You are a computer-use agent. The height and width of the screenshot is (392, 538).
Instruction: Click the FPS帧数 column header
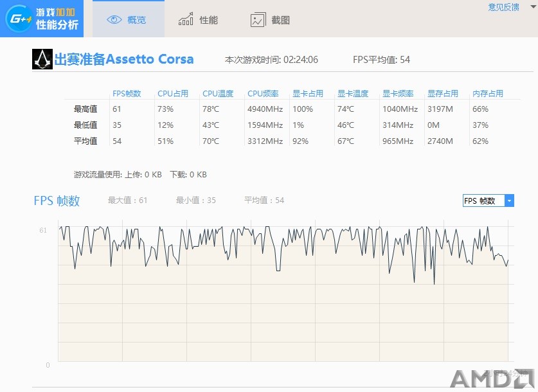click(127, 94)
